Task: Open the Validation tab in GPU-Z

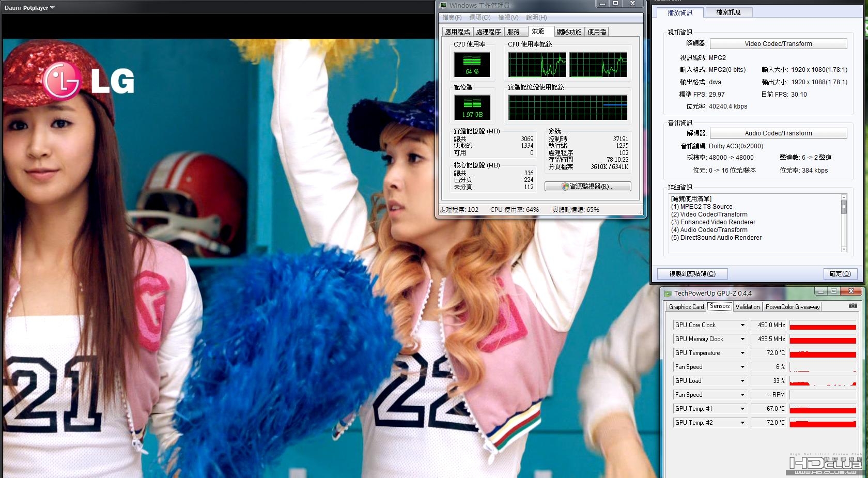Action: tap(748, 307)
